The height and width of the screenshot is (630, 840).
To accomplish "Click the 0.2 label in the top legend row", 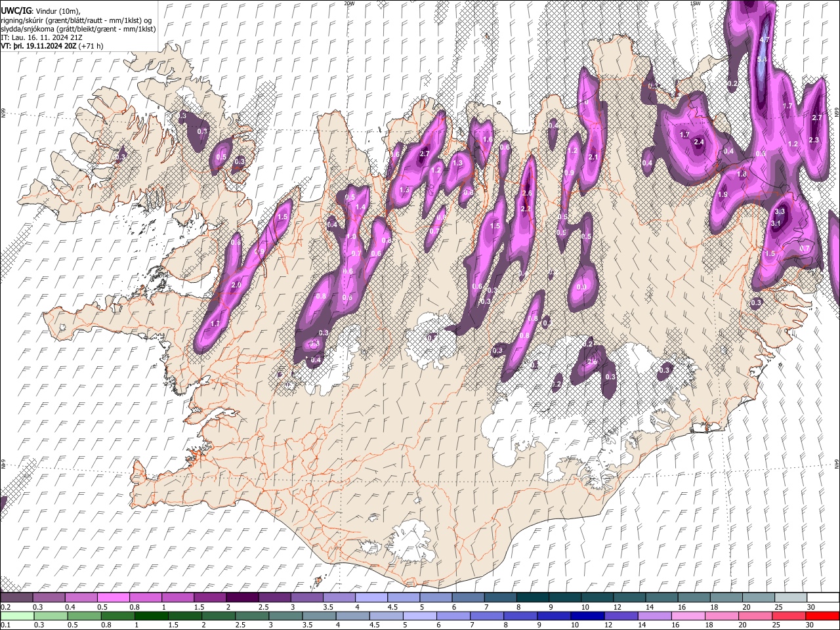I will pos(5,607).
